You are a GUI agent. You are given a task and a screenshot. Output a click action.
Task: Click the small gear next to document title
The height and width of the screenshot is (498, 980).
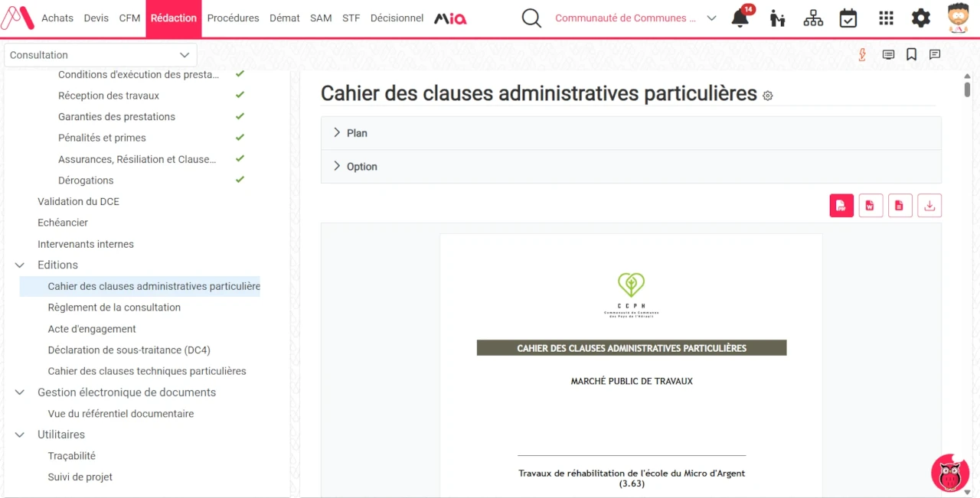coord(768,96)
